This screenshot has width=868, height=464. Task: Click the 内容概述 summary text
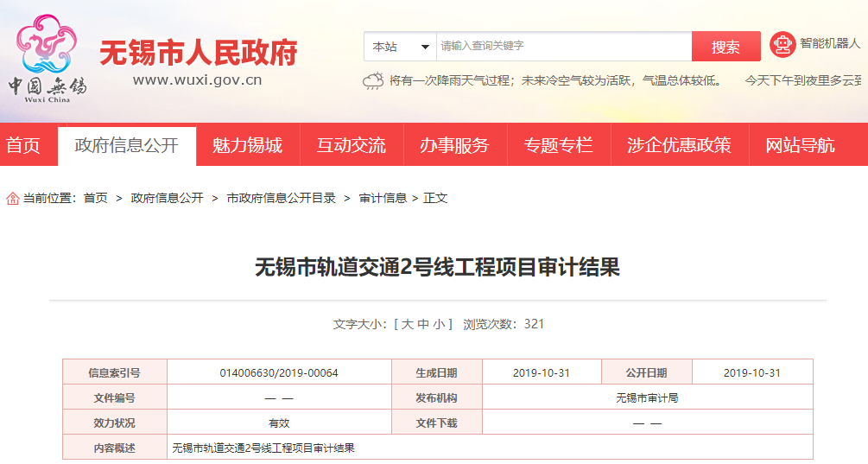tap(263, 448)
